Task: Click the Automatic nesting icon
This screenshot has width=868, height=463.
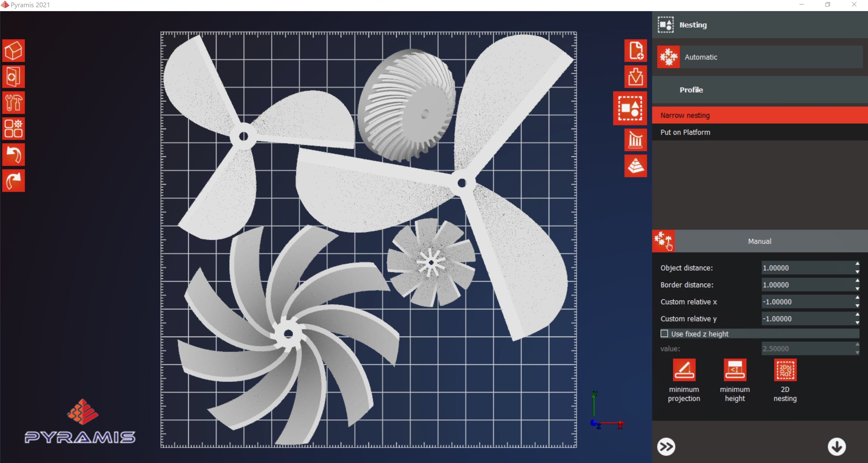Action: click(x=669, y=57)
